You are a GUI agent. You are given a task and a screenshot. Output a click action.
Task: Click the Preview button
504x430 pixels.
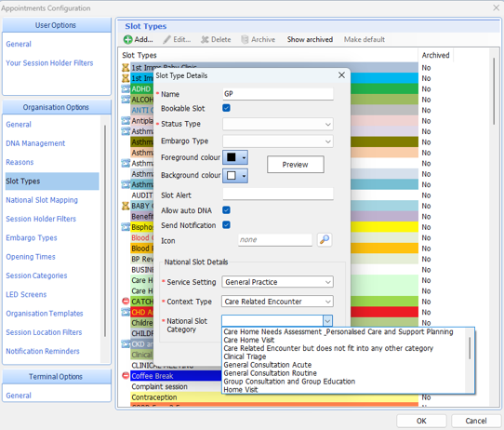pyautogui.click(x=295, y=165)
